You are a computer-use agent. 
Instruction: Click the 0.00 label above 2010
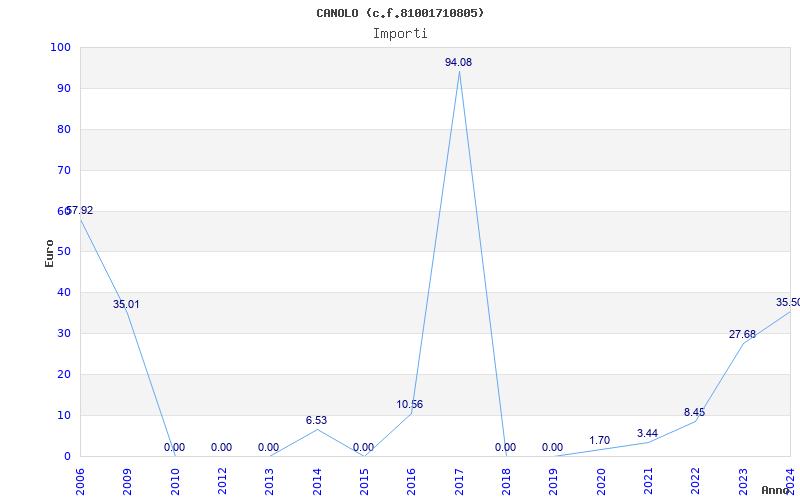tap(174, 447)
